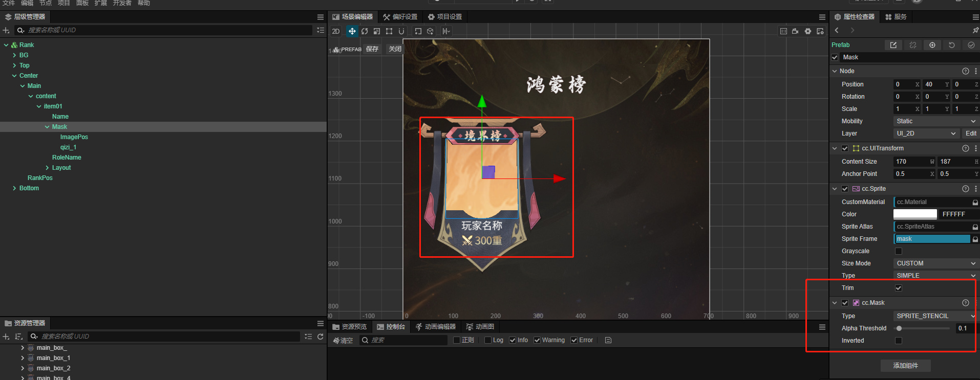
Task: Expand the BG node in hierarchy
Action: point(14,55)
